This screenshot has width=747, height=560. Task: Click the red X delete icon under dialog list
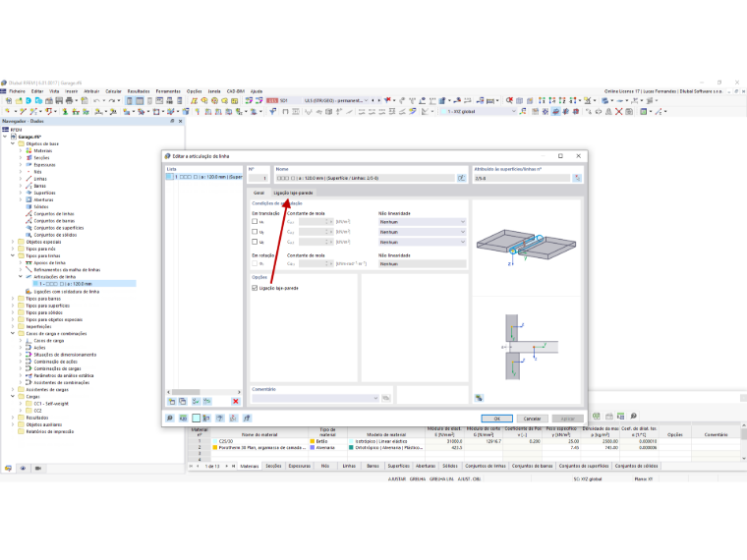tap(235, 402)
